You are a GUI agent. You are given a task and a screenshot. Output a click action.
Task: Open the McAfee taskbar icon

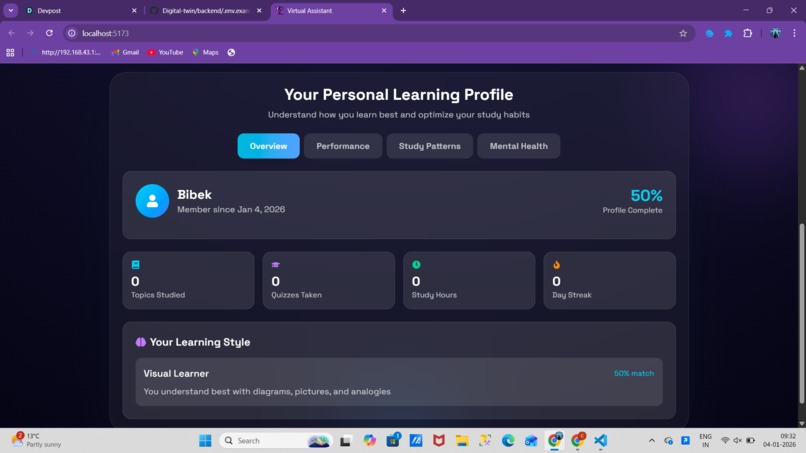438,441
